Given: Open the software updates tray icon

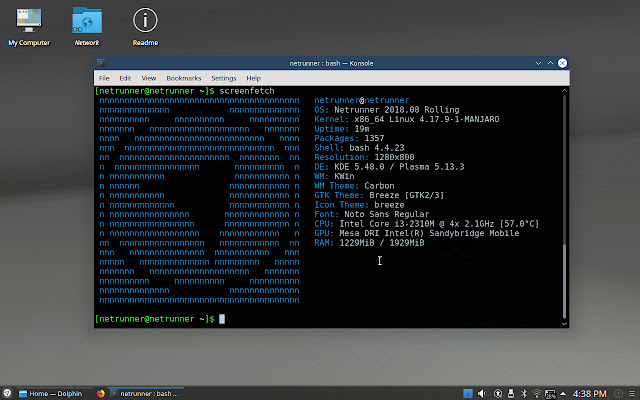Looking at the screenshot, I should tap(498, 393).
